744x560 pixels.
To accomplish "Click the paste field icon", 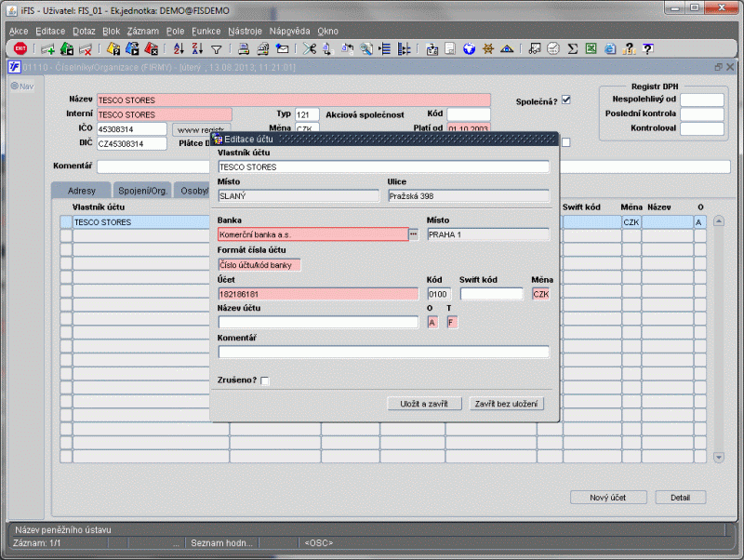I will [x=347, y=48].
